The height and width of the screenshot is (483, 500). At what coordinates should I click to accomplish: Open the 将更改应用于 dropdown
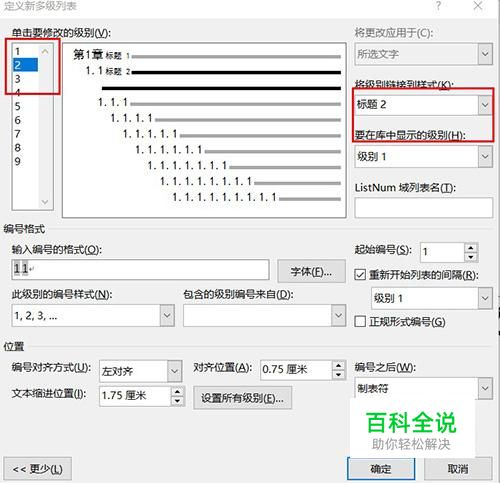pos(423,54)
